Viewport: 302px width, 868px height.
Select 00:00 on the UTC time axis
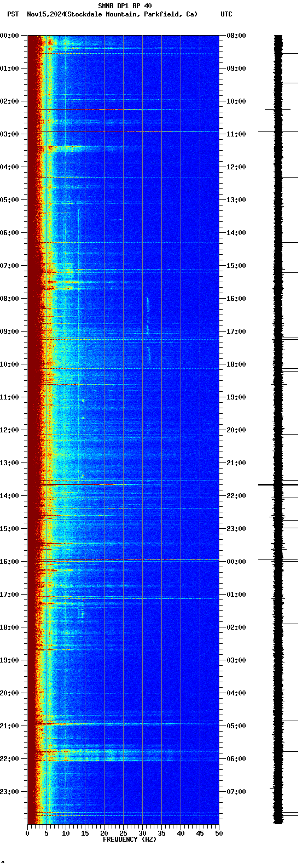236,562
